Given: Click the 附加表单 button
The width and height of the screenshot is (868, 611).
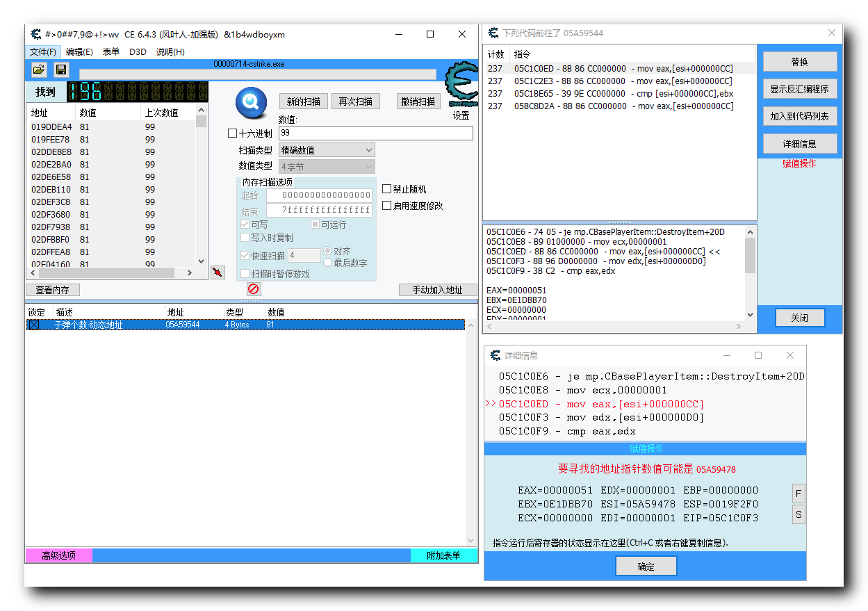Looking at the screenshot, I should (x=443, y=555).
